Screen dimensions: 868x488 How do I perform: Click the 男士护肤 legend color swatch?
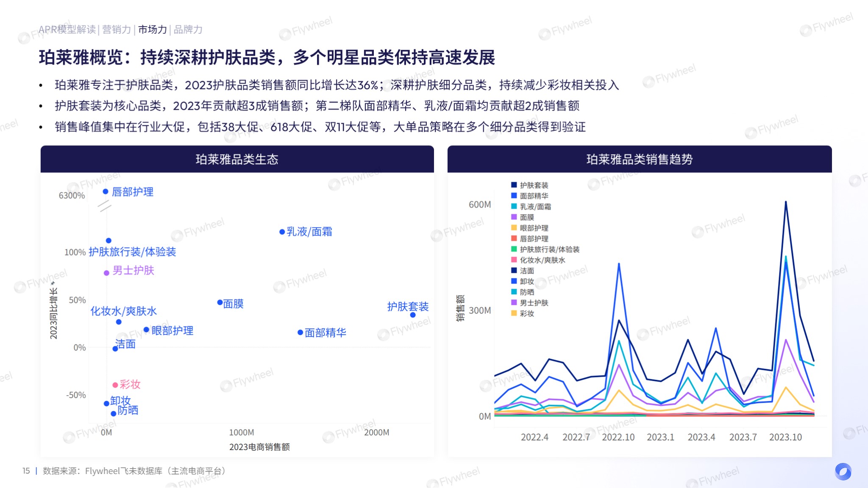point(514,302)
